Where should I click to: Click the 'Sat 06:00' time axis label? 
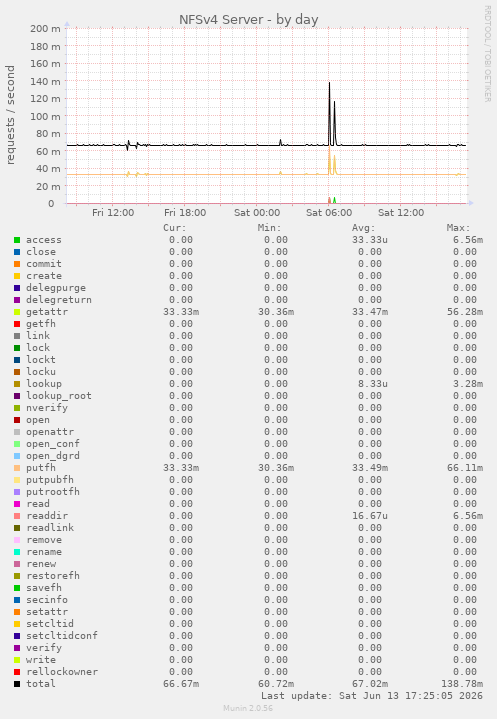click(x=329, y=213)
